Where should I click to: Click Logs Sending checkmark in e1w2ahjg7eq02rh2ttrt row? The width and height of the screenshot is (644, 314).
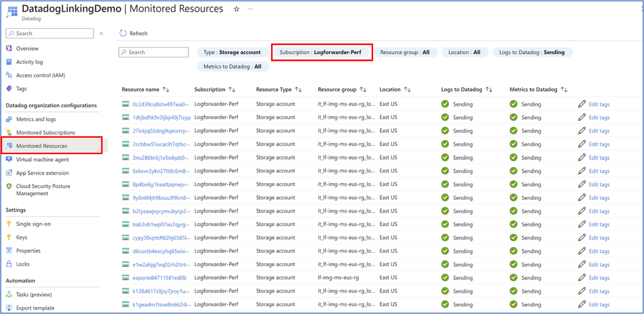click(445, 264)
